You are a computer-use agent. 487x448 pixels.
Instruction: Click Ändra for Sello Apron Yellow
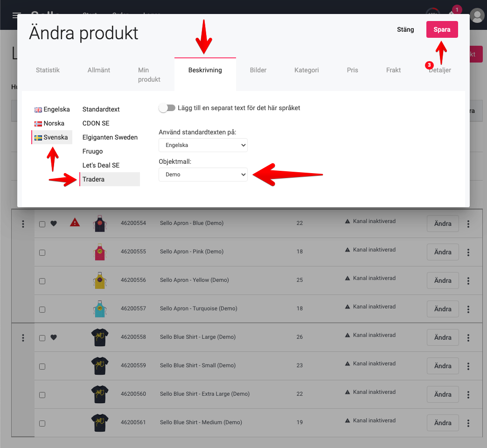point(443,280)
